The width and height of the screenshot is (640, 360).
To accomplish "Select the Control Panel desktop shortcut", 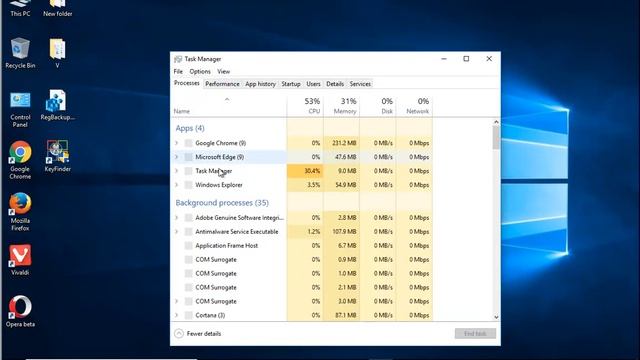I will (20, 109).
